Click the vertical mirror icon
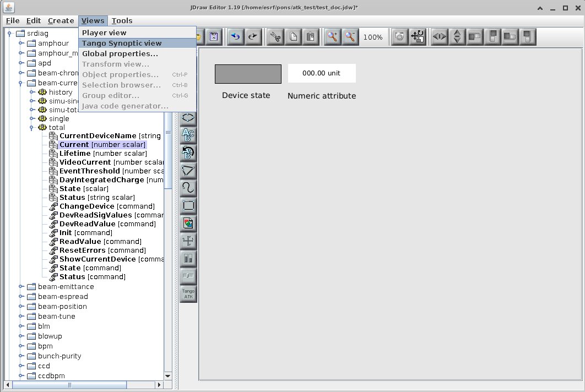This screenshot has height=392, width=585. (457, 36)
